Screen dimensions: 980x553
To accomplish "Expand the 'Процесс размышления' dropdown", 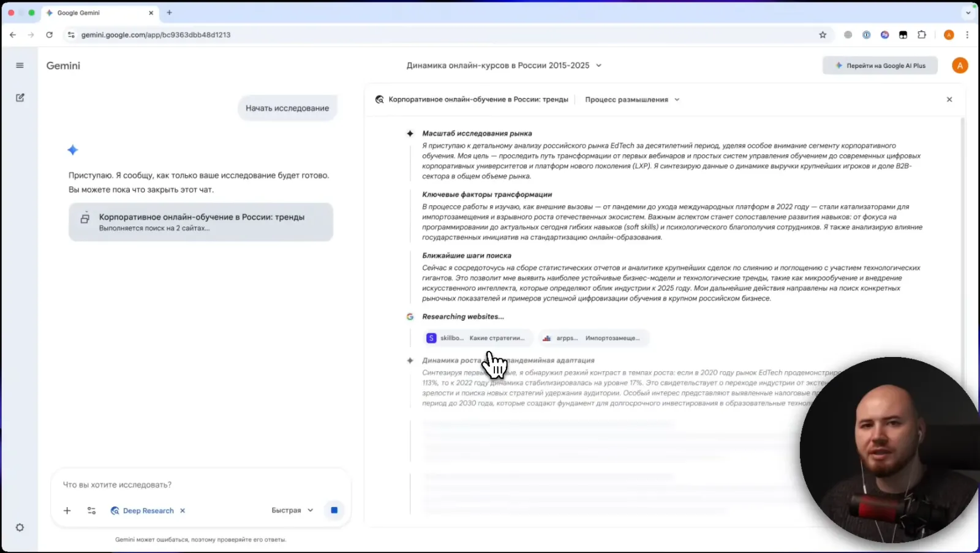I will coord(632,99).
